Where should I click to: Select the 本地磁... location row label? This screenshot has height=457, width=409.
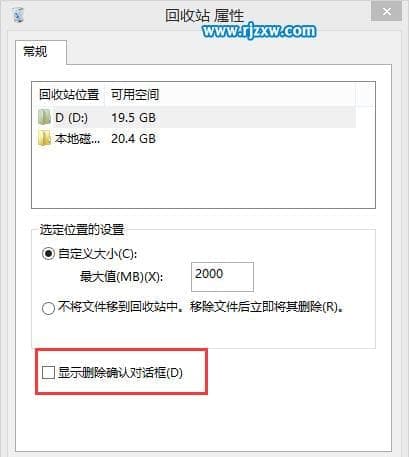(78, 138)
